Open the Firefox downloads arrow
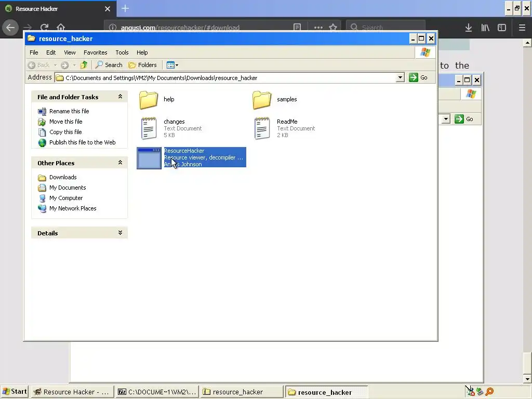 (x=469, y=28)
